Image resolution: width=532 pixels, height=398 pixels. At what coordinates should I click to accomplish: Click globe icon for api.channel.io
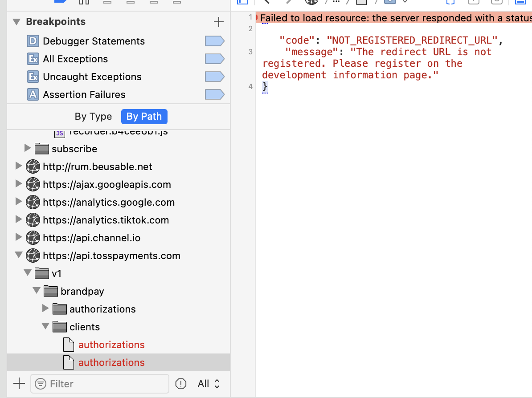click(33, 238)
